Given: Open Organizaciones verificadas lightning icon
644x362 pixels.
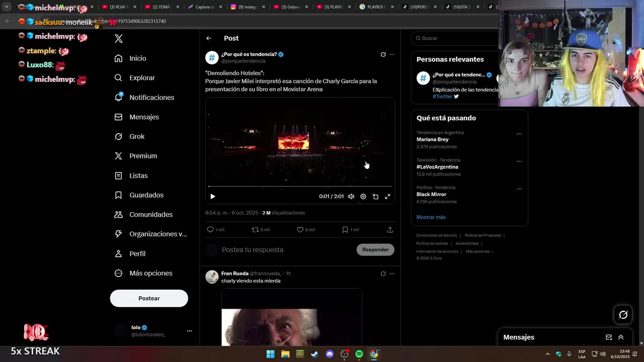Looking at the screenshot, I should point(118,234).
